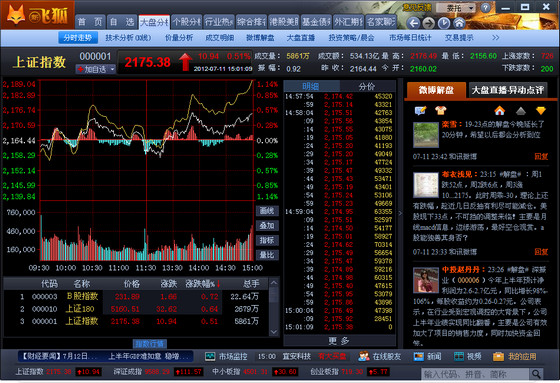Click the help question mark icon
The height and width of the screenshot is (383, 560).
485,8
